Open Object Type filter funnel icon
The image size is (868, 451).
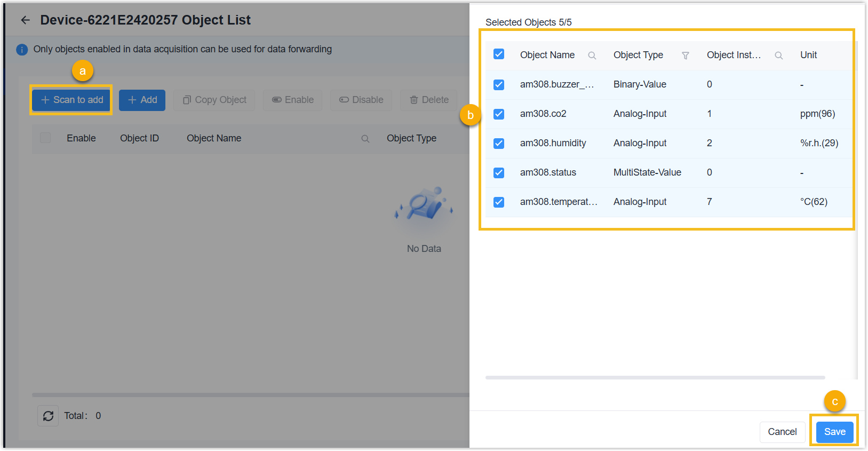pos(686,56)
